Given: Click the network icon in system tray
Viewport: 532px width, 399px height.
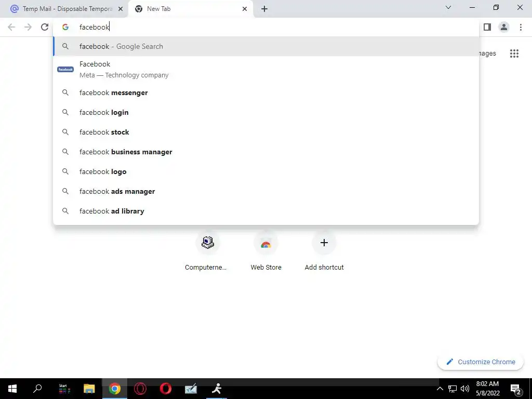Looking at the screenshot, I should 453,389.
